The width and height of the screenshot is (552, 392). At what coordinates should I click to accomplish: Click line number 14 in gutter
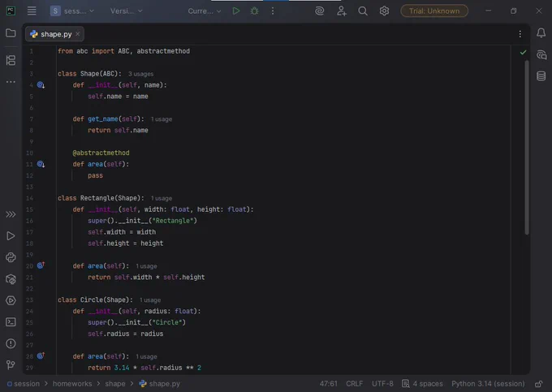point(29,198)
